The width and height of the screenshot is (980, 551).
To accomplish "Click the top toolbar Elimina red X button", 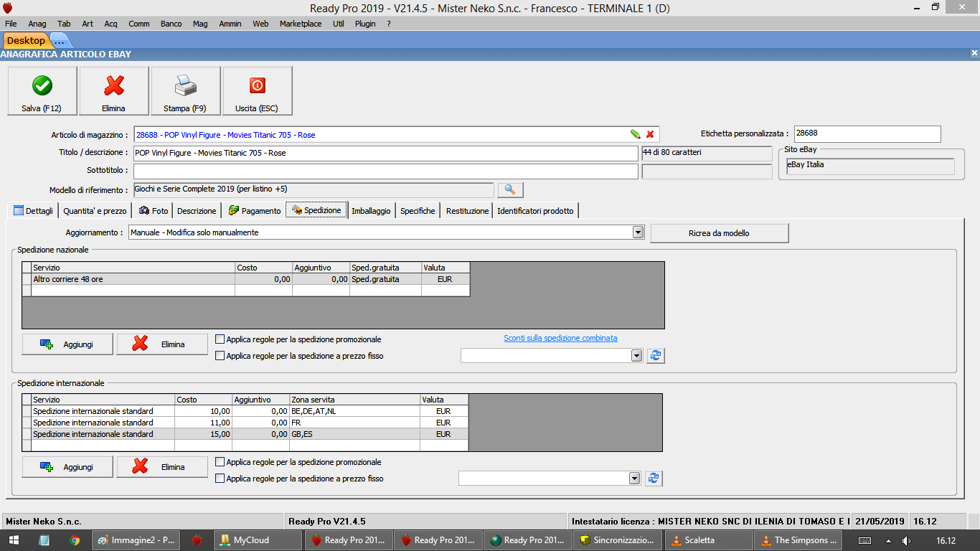I will coord(114,91).
